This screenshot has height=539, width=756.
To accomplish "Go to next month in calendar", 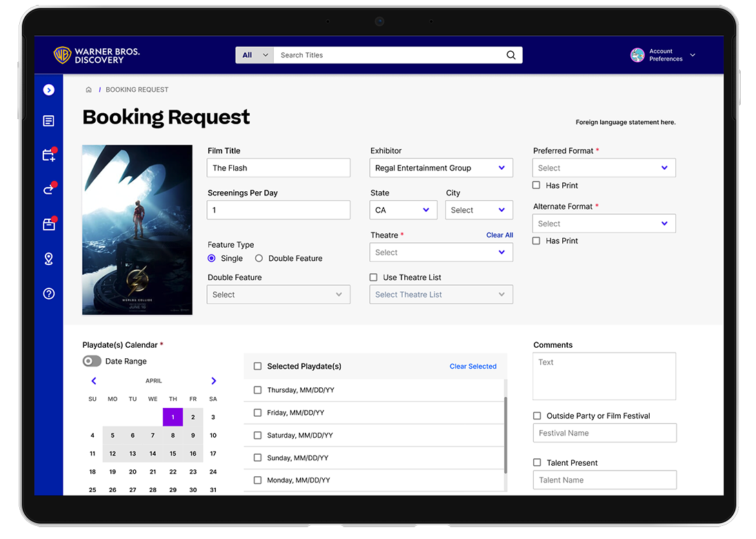I will (214, 381).
